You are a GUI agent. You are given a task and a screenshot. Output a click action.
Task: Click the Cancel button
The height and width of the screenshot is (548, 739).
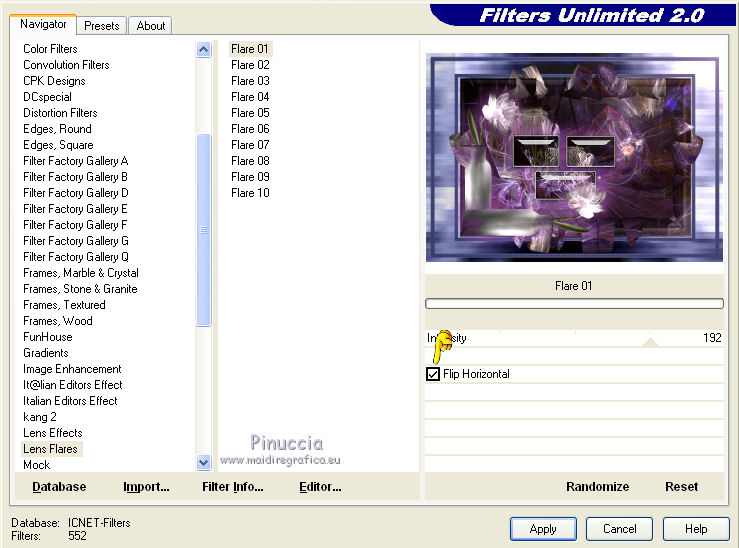pyautogui.click(x=619, y=529)
